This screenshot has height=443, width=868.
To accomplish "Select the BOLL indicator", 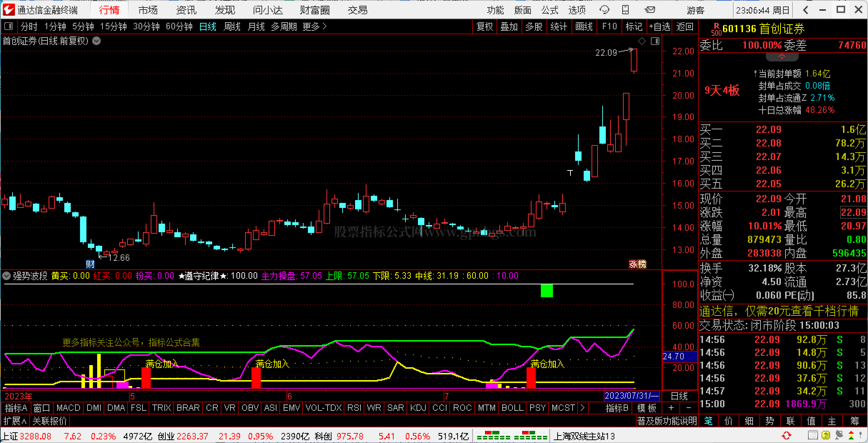I will tap(513, 408).
